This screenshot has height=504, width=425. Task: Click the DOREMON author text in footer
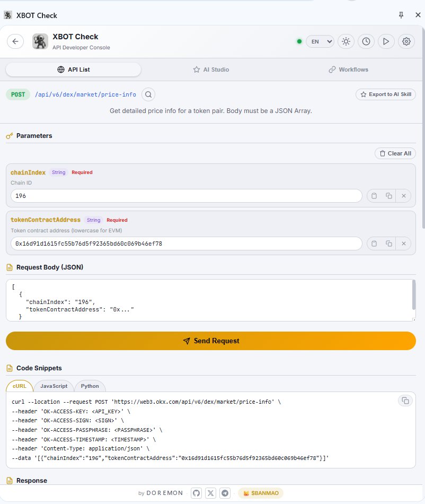coord(164,493)
